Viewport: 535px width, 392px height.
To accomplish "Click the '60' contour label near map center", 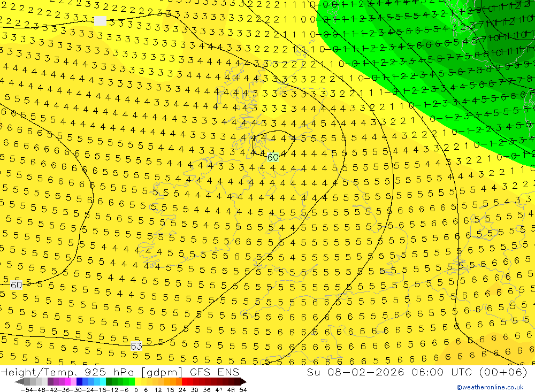I will [273, 157].
